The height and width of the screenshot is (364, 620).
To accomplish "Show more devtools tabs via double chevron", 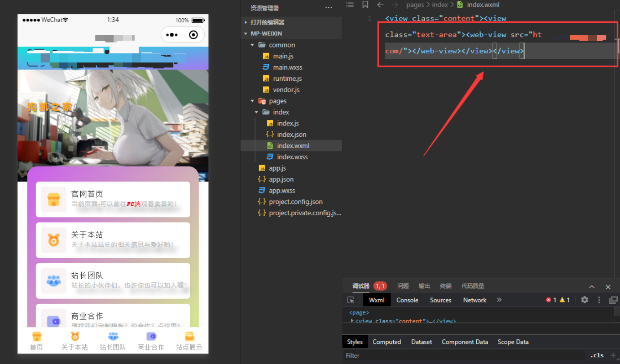I will tap(499, 300).
